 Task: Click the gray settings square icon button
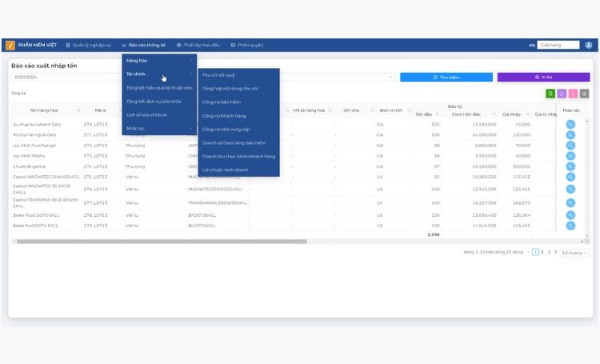coord(584,94)
